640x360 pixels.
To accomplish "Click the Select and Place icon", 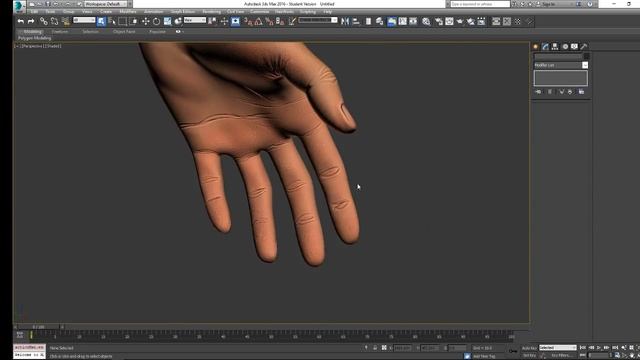I will (178, 21).
